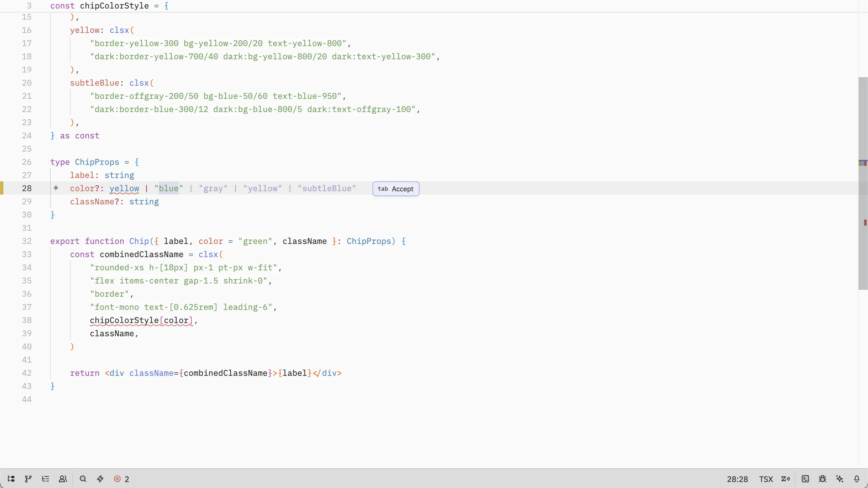Image resolution: width=868 pixels, height=488 pixels.
Task: Accept the tab edit prediction
Action: pyautogui.click(x=395, y=189)
